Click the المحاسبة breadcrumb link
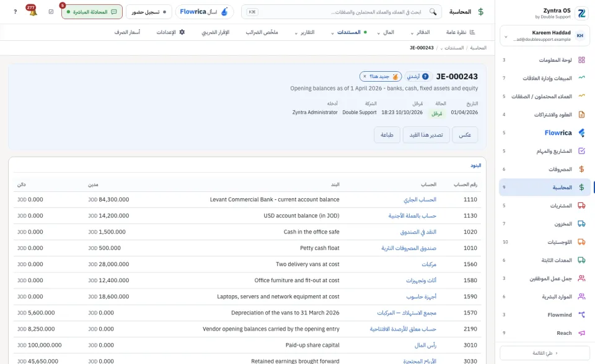 point(478,48)
